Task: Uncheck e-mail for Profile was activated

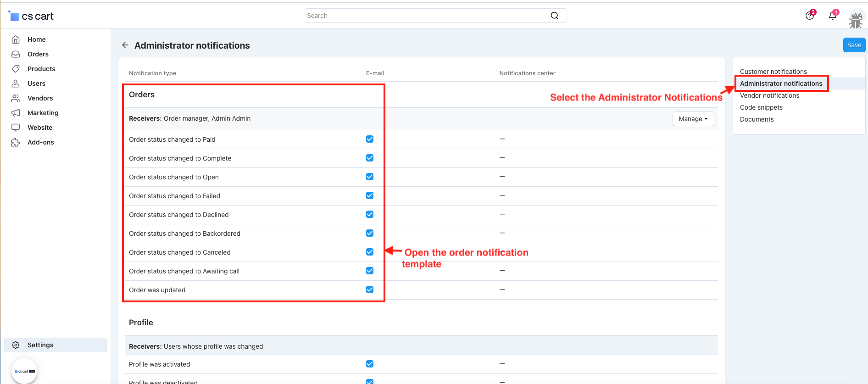Action: click(370, 364)
